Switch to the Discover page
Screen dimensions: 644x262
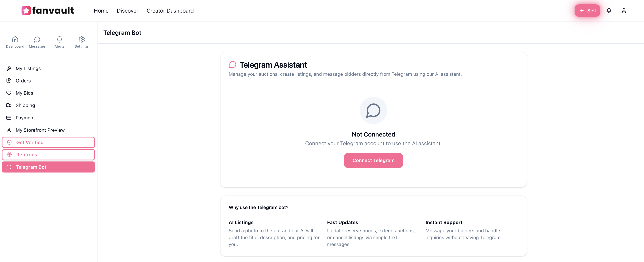coord(128,10)
